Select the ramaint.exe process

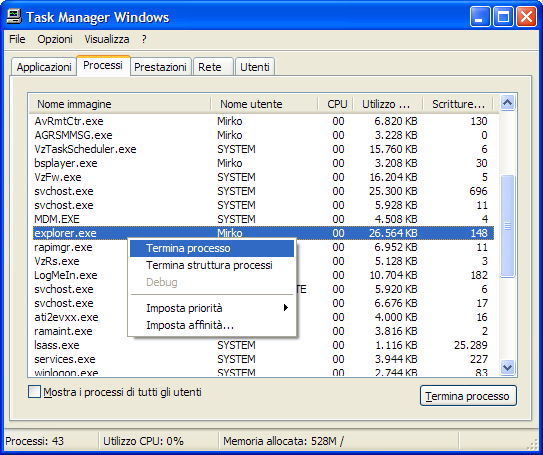tap(63, 331)
